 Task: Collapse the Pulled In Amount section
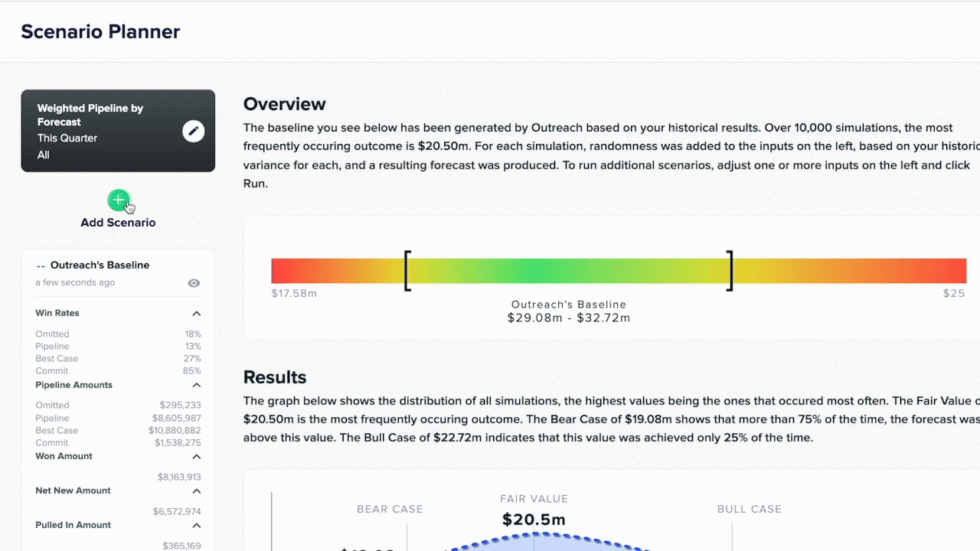[x=197, y=526]
